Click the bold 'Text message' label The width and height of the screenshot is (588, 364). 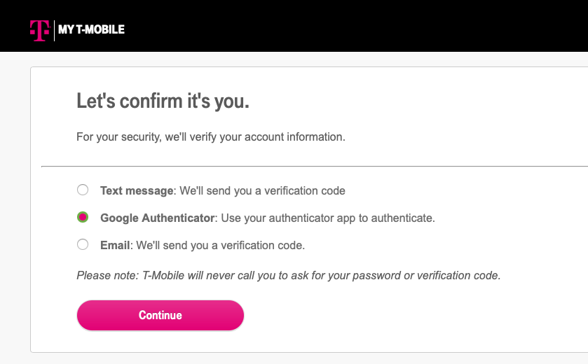137,190
